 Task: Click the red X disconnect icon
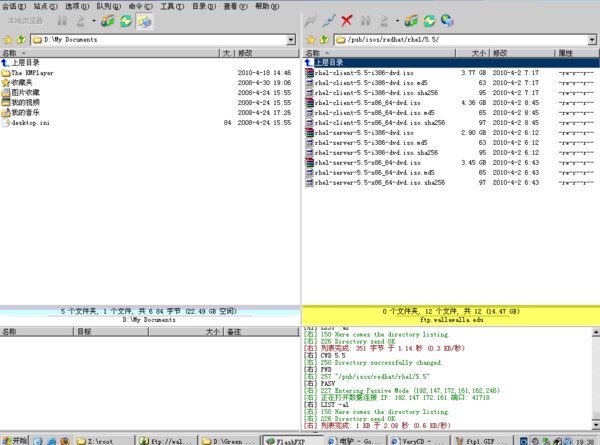(x=346, y=20)
